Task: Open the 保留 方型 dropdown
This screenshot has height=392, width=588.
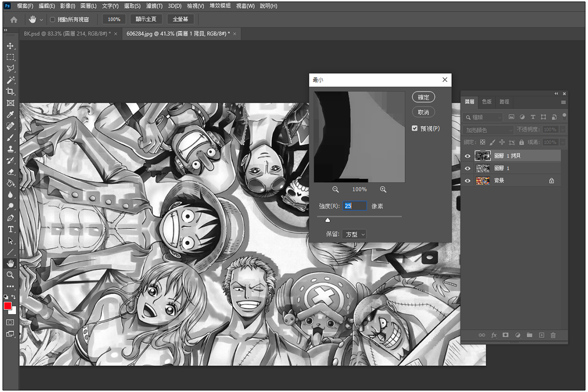Action: [354, 235]
